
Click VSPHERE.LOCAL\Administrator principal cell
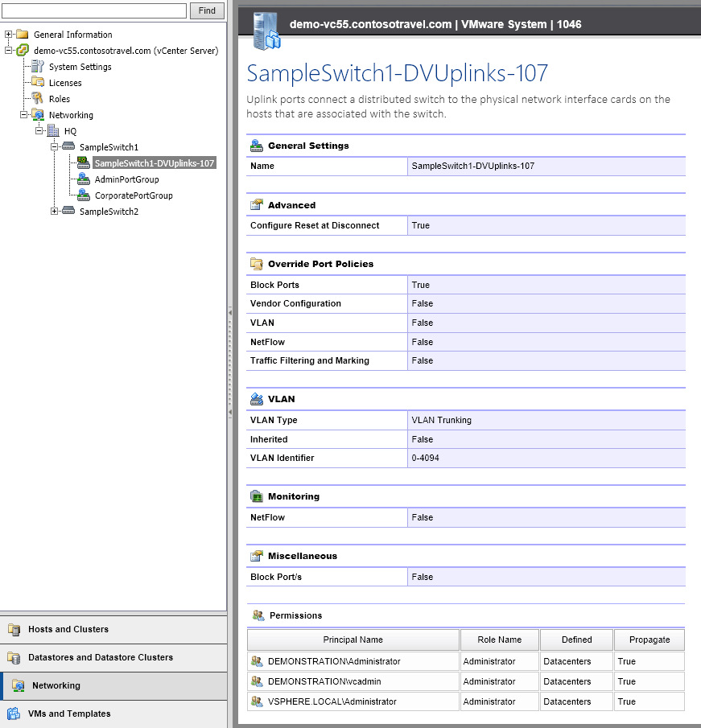353,701
